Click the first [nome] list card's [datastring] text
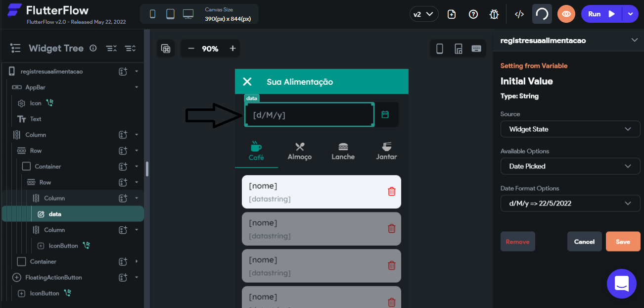This screenshot has width=644, height=308. [270, 199]
